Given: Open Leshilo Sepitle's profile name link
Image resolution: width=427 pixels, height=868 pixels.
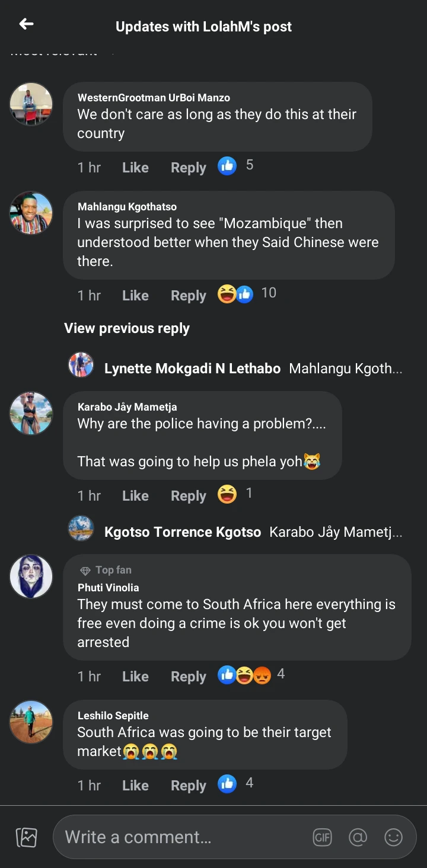Looking at the screenshot, I should click(x=113, y=716).
